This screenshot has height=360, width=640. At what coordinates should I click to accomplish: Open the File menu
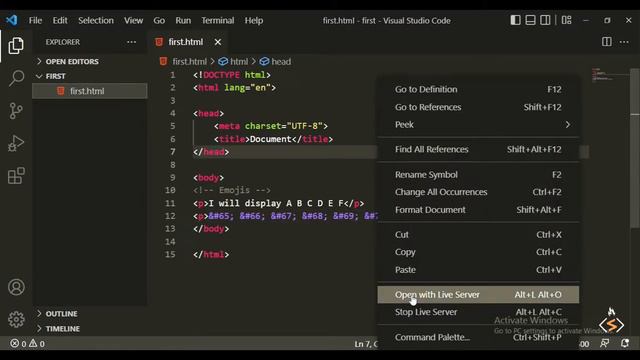(35, 20)
